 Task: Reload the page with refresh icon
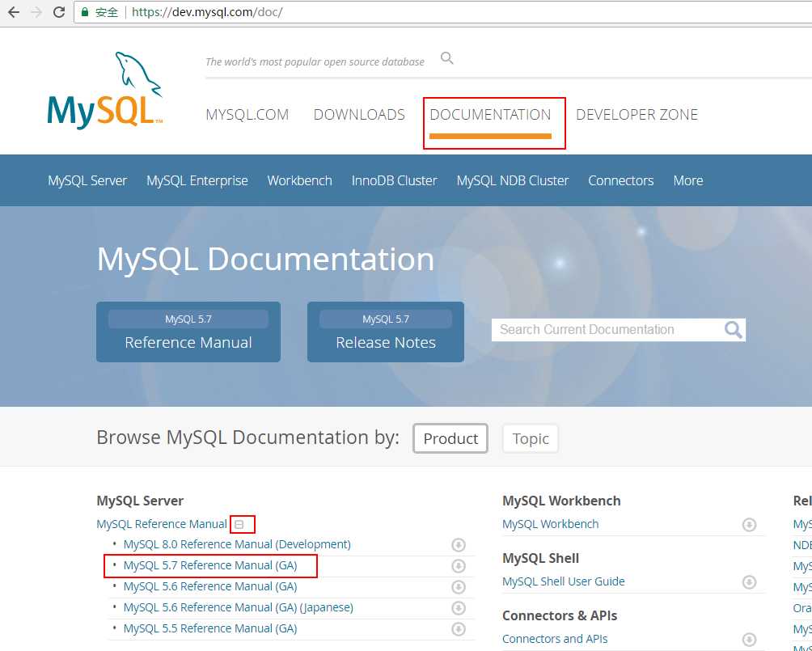pos(59,12)
